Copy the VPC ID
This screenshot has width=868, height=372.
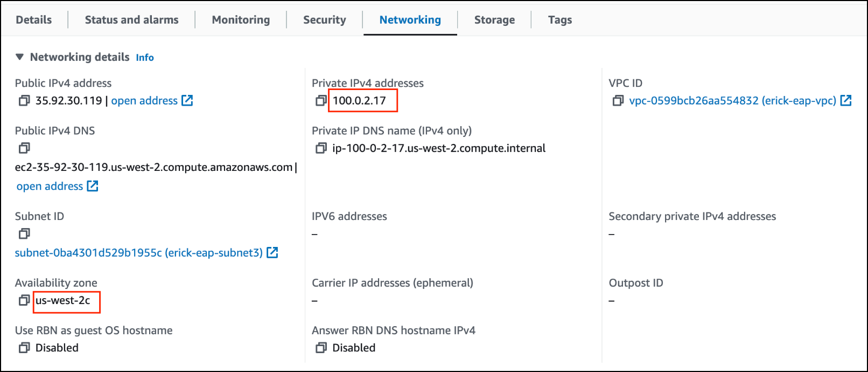click(618, 100)
